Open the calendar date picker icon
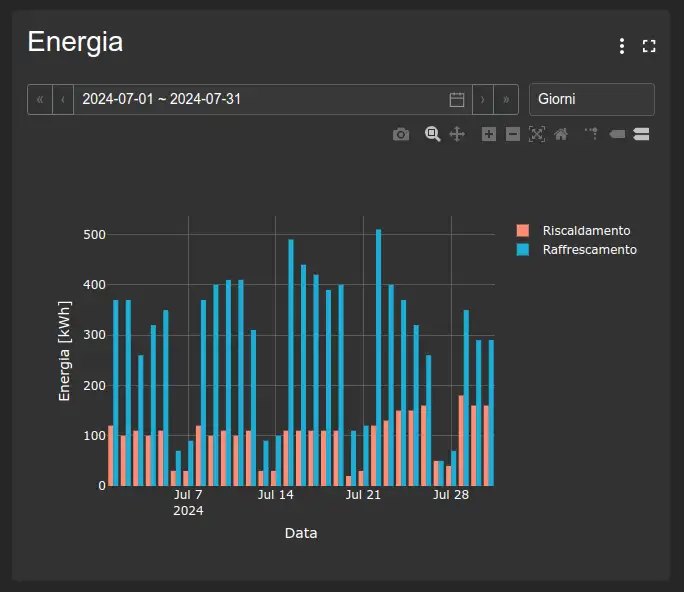Screen dimensions: 684x592 [x=457, y=99]
